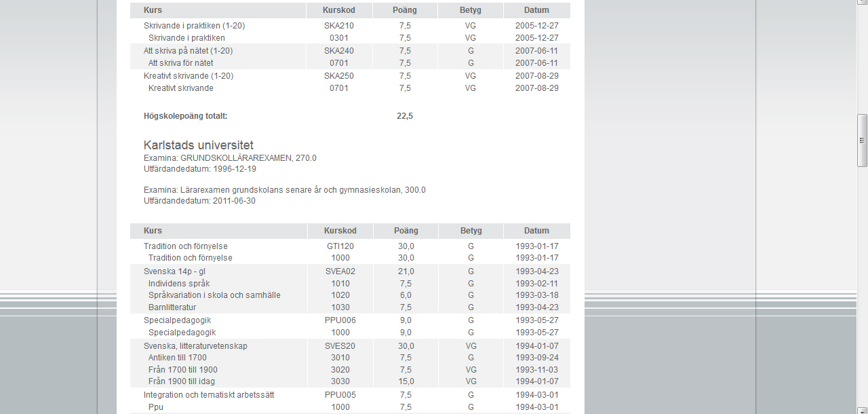Viewport: 868px width, 414px height.
Task: Click the Lärarexamen grundskolans senare år line
Action: click(x=284, y=190)
